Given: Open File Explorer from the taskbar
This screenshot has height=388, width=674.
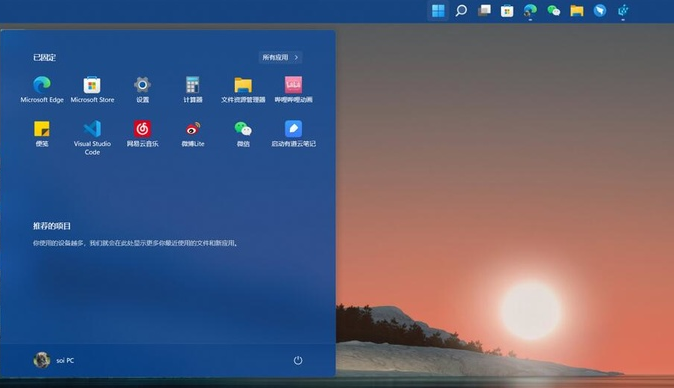Looking at the screenshot, I should 577,10.
